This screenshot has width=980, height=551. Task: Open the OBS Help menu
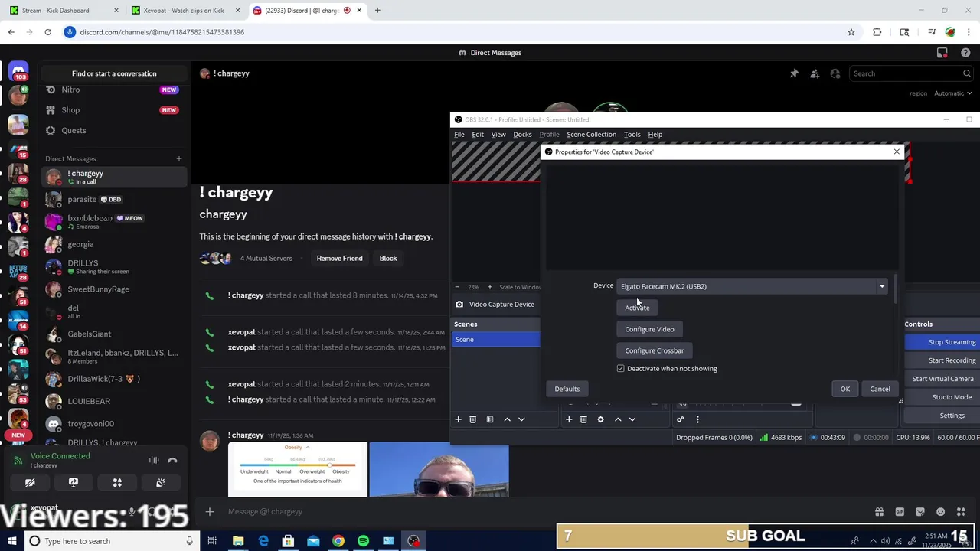pyautogui.click(x=655, y=135)
